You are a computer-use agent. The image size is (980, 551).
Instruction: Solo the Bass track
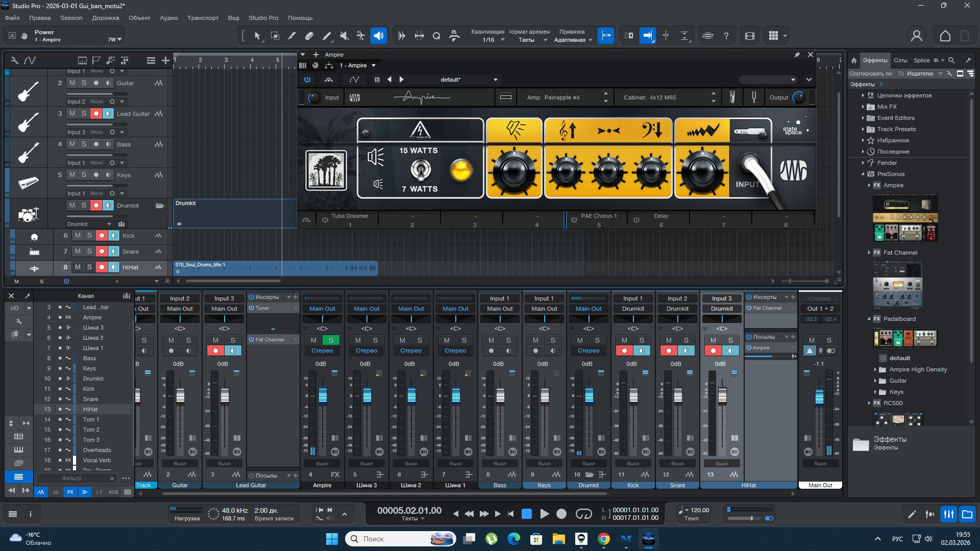pos(84,144)
